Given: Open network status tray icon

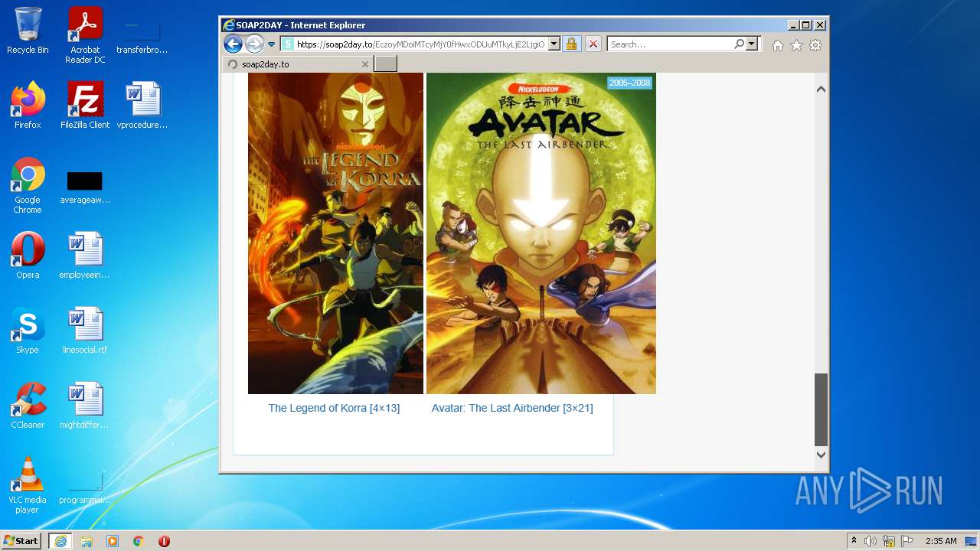Looking at the screenshot, I should click(x=889, y=541).
